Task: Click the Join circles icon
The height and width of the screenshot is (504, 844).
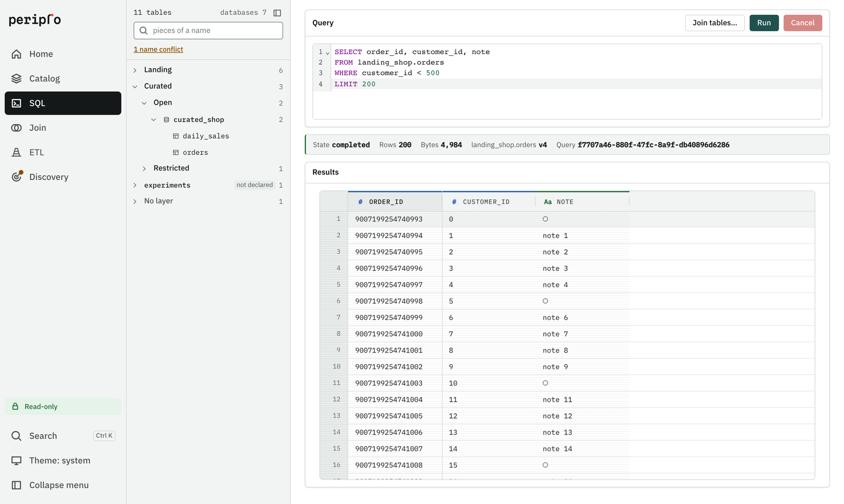Action: coord(16,128)
